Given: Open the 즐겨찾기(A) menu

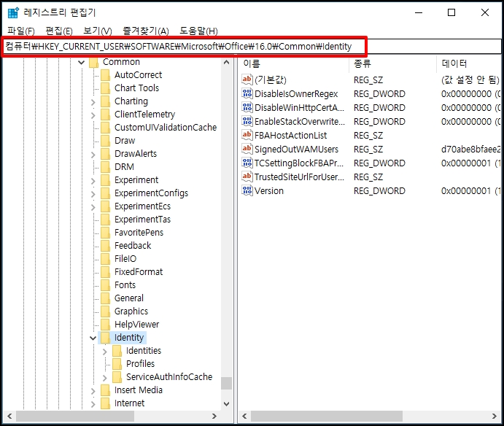Looking at the screenshot, I should 146,31.
